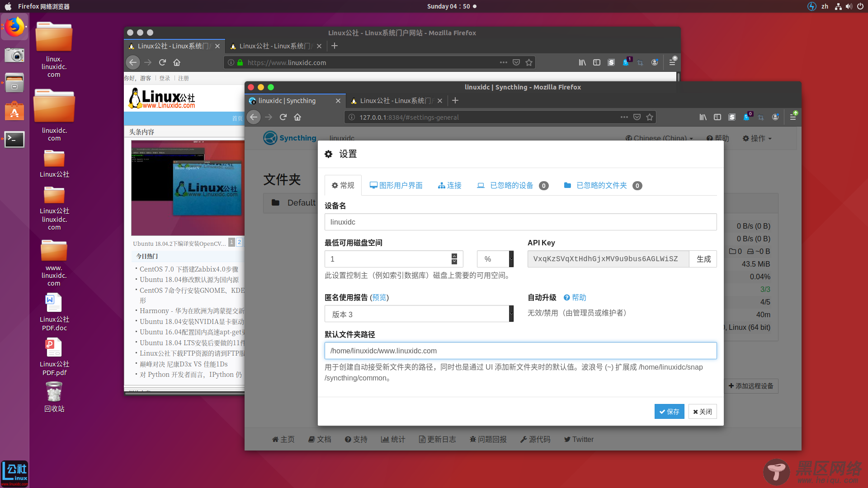Open the file manager icon in dock
Screen dimensions: 868x488
(14, 83)
